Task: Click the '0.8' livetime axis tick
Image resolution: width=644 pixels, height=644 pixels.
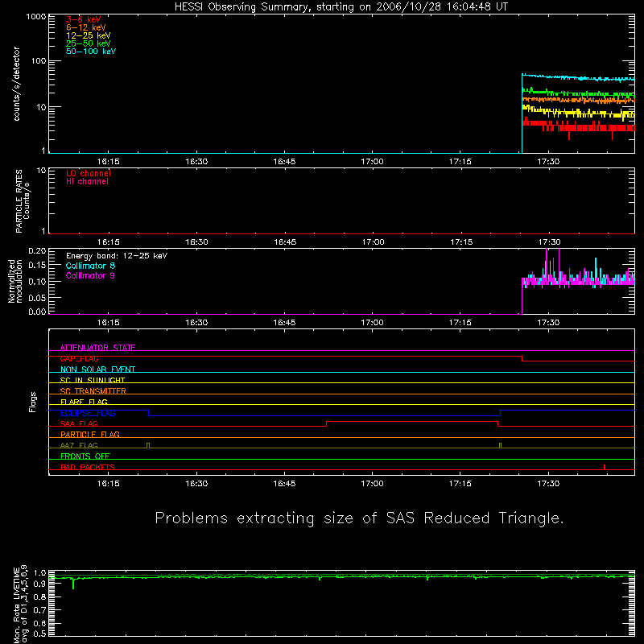Action: point(39,597)
